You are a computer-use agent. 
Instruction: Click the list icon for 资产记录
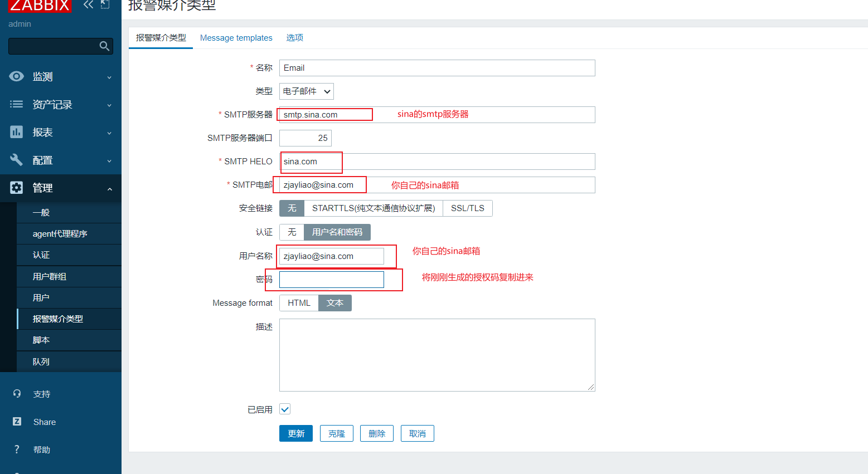point(17,104)
